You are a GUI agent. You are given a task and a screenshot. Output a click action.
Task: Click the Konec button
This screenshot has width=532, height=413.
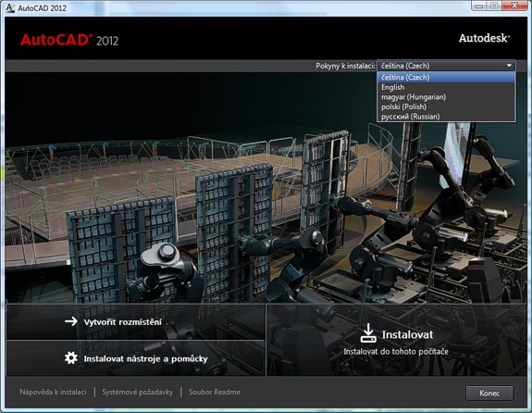point(489,394)
